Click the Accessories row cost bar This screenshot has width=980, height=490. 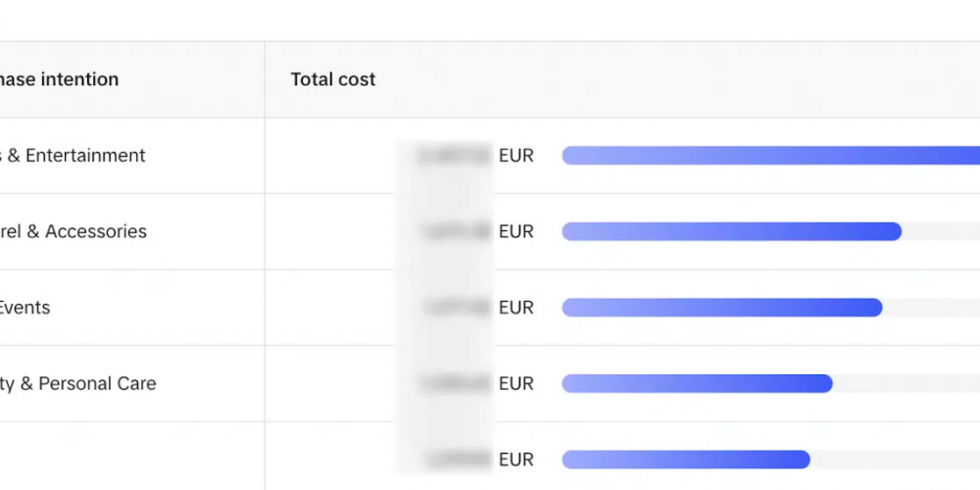(x=731, y=232)
